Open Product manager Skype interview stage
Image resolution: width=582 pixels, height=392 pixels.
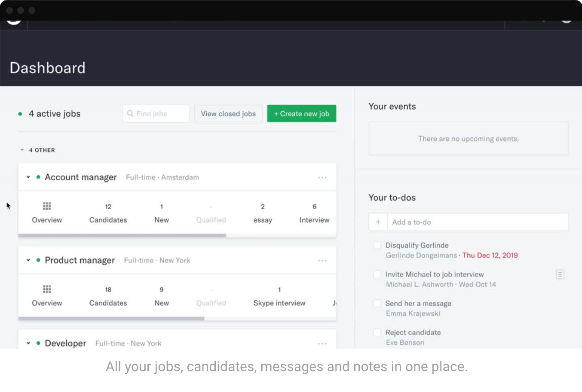click(x=279, y=297)
